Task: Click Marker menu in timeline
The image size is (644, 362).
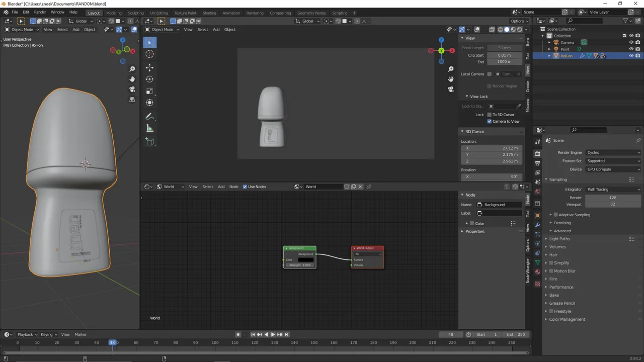Action: (x=80, y=334)
